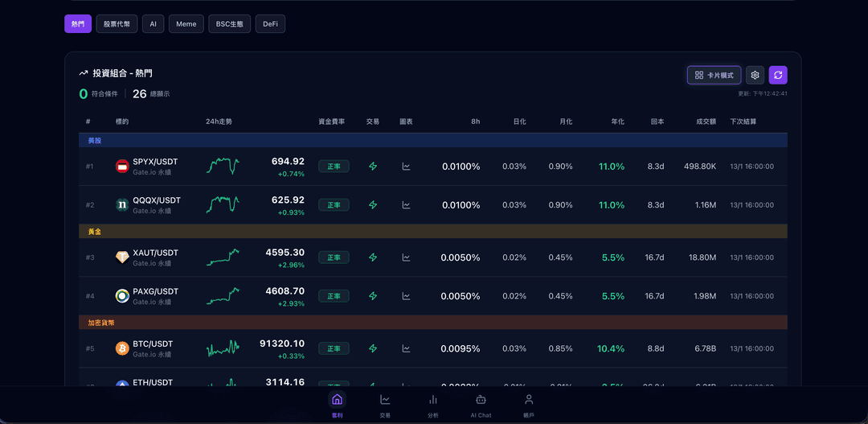Click the XAUT/USDT 24h sparkline chart
Image resolution: width=868 pixels, height=424 pixels.
(x=223, y=257)
